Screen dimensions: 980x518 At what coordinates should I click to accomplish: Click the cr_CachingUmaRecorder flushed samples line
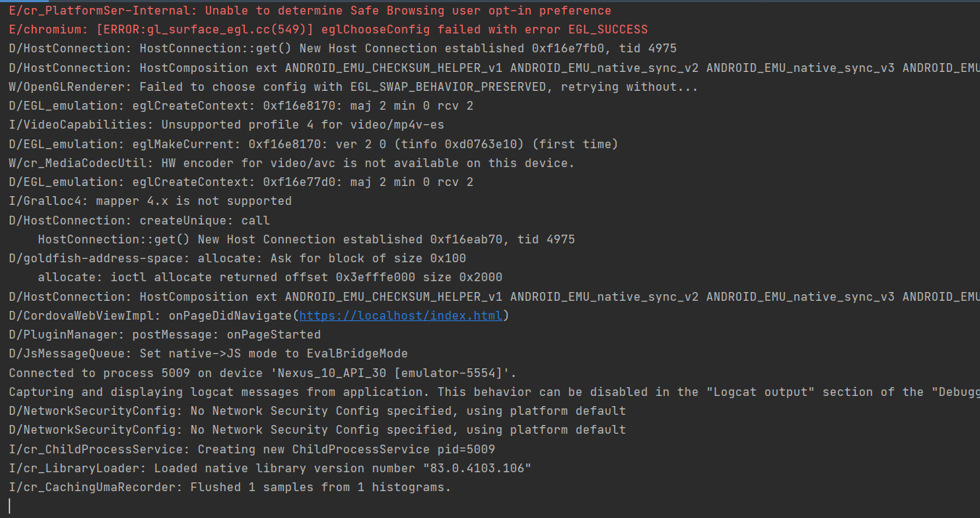point(230,487)
